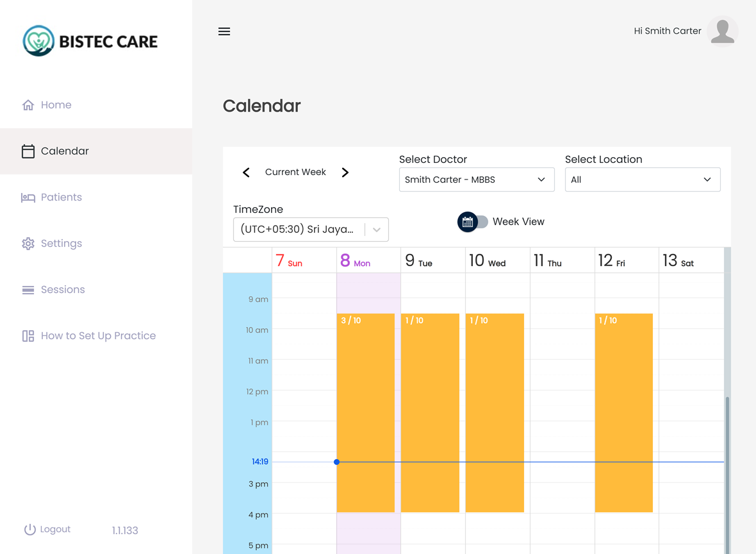Click the Current Week label
The height and width of the screenshot is (554, 756).
pyautogui.click(x=295, y=172)
